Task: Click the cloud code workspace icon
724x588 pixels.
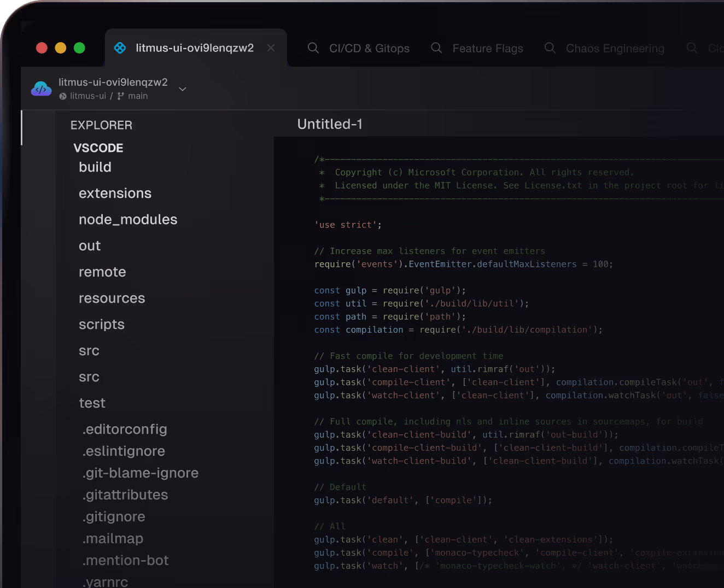Action: (41, 89)
